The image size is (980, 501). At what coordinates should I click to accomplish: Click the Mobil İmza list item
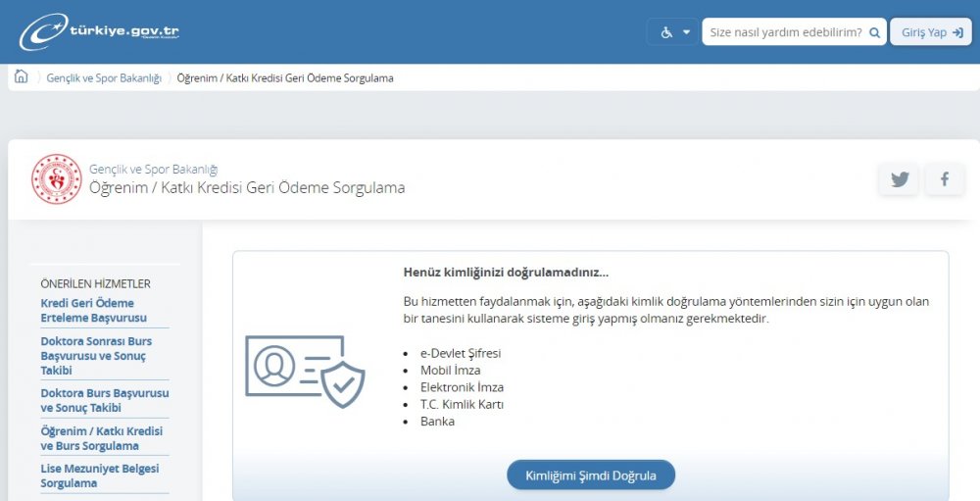point(450,371)
